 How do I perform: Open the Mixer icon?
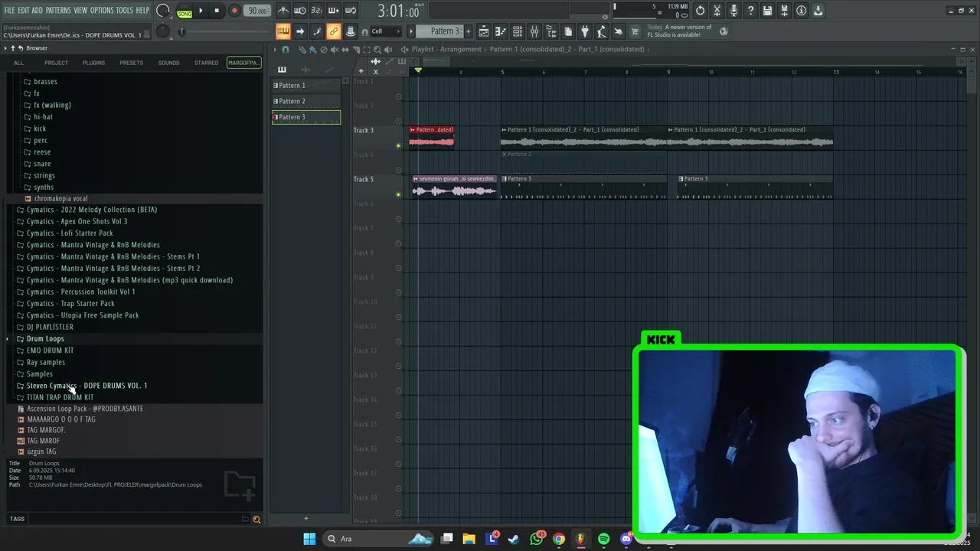(534, 31)
